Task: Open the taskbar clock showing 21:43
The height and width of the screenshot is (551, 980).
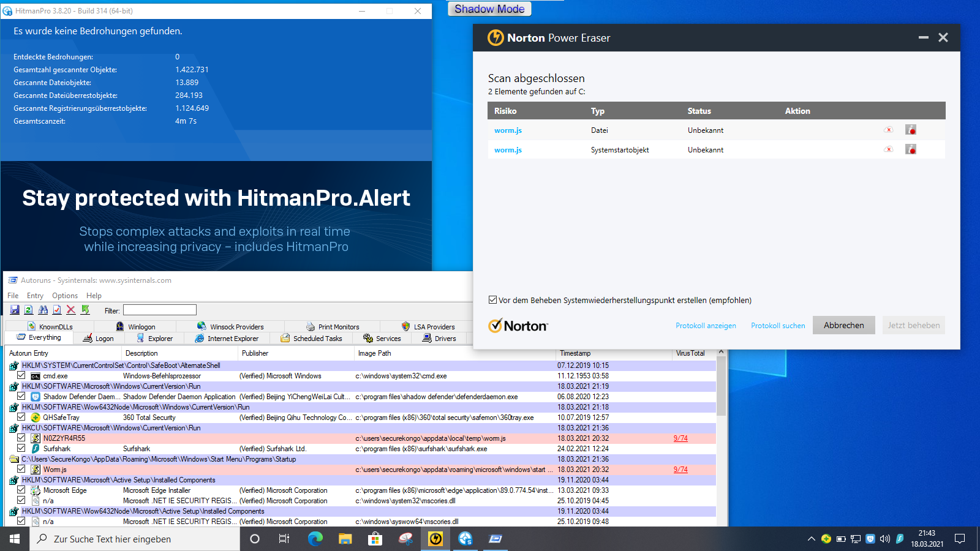Action: tap(927, 539)
